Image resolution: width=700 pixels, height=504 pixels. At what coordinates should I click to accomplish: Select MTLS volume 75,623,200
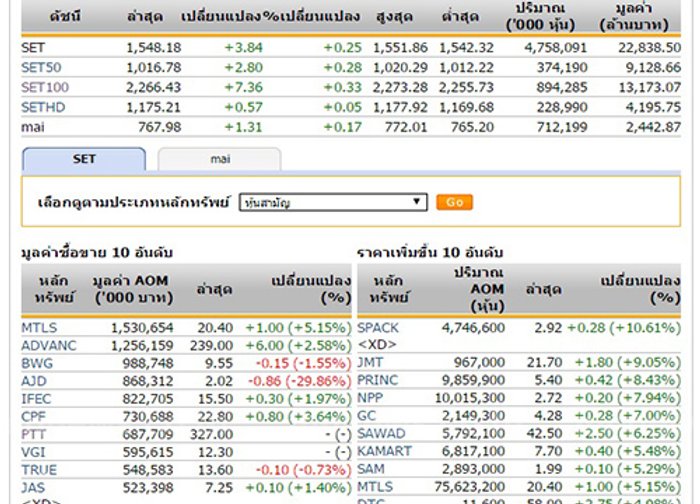pyautogui.click(x=470, y=487)
